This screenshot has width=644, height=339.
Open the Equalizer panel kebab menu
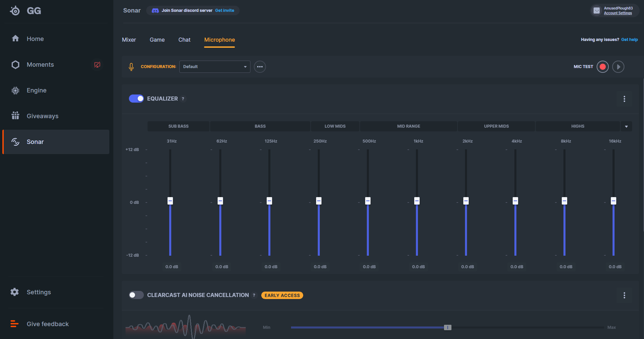(624, 99)
